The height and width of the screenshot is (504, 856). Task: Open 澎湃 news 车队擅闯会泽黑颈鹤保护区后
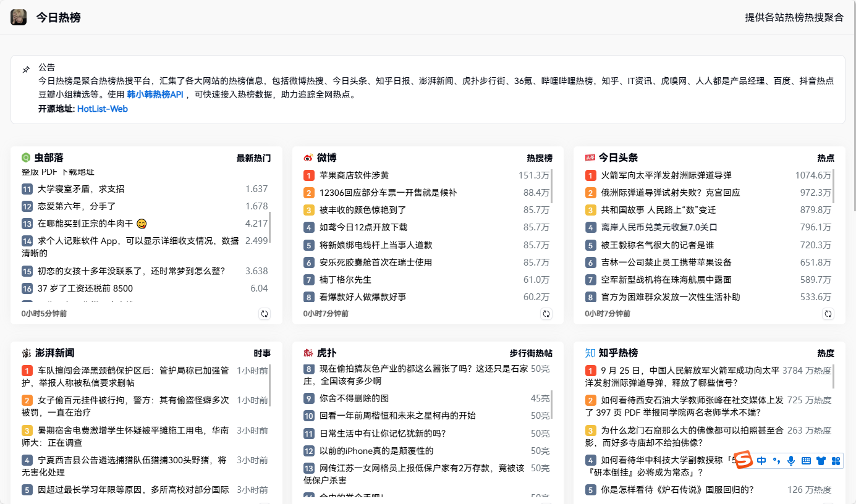coord(126,377)
